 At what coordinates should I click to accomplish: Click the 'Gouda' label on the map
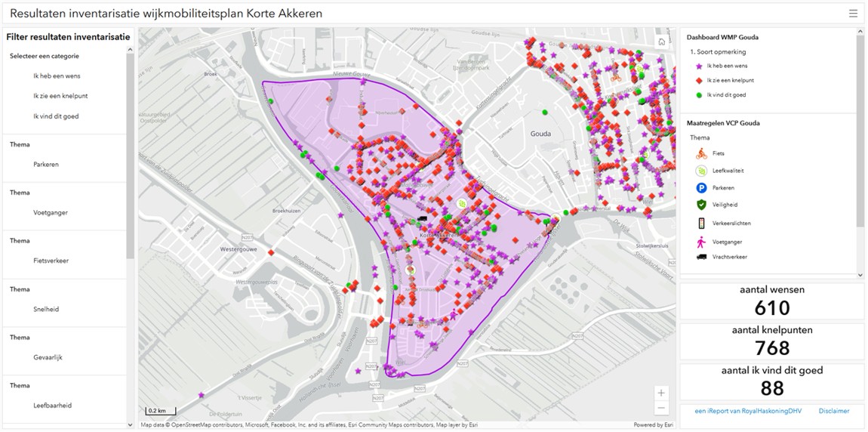point(540,134)
